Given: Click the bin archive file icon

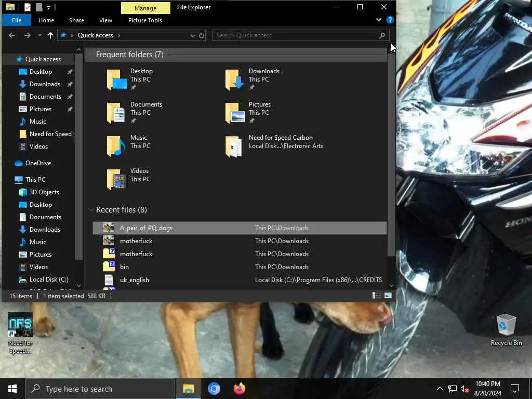Looking at the screenshot, I should pyautogui.click(x=109, y=267).
